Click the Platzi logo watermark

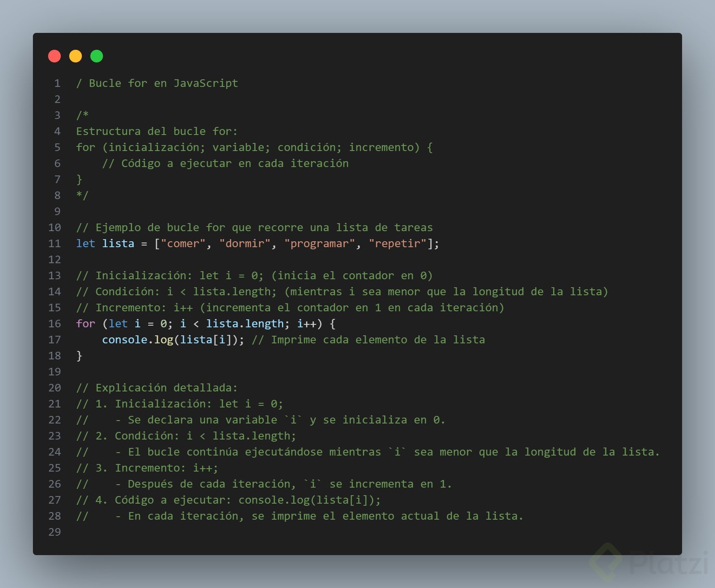coord(649,562)
